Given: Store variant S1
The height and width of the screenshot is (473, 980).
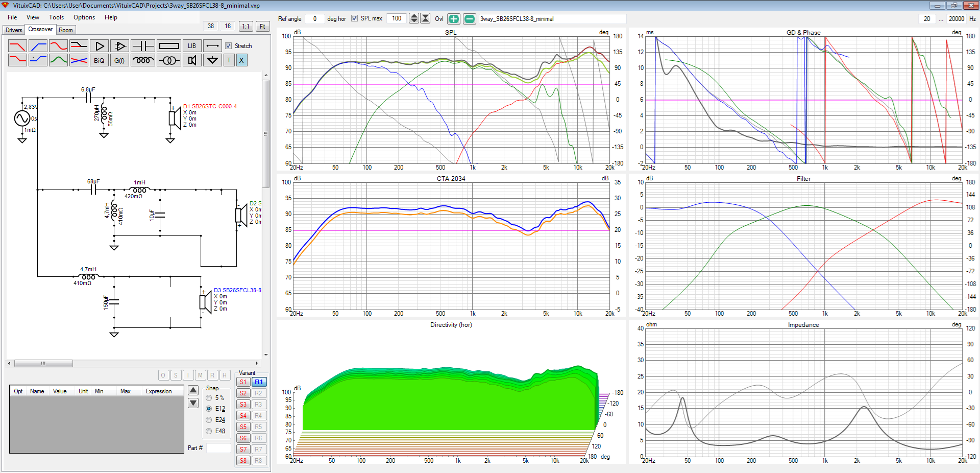Looking at the screenshot, I should point(243,382).
